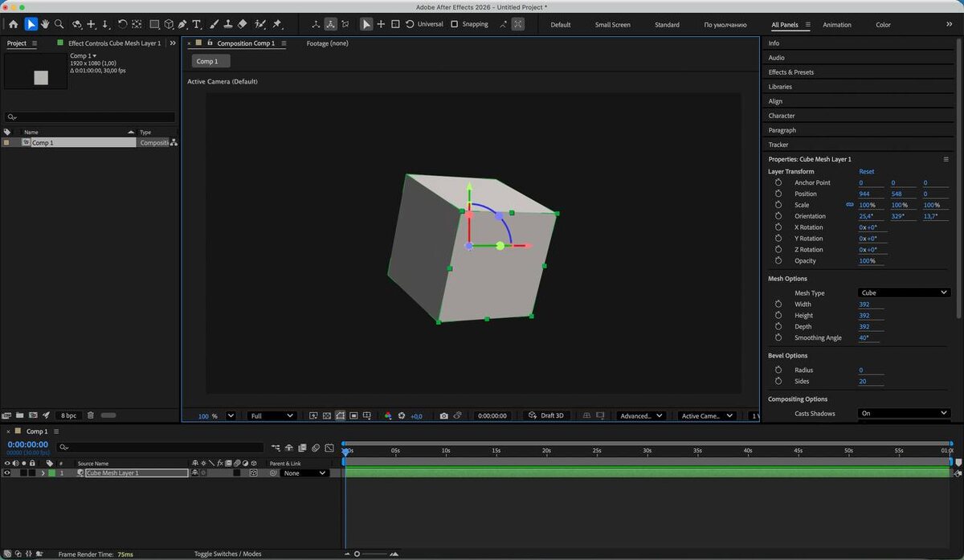This screenshot has height=560, width=964.
Task: Select the Puppet Pin tool
Action: 277,24
